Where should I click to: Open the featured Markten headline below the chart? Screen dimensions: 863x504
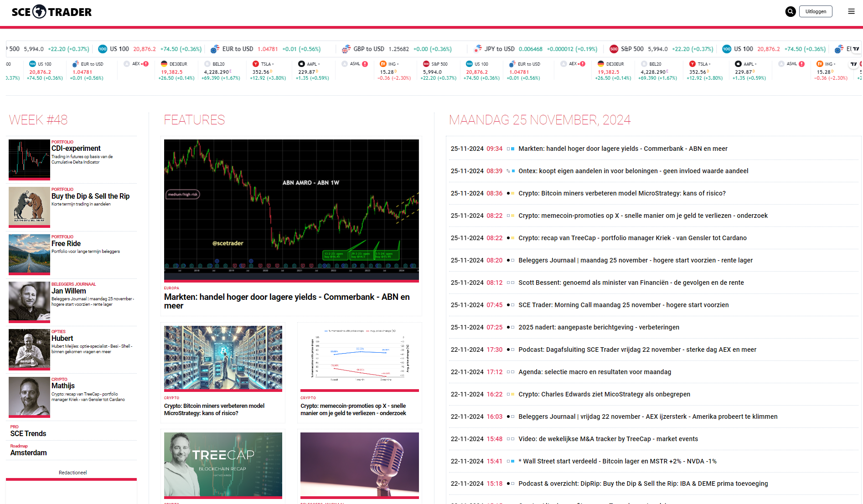[x=287, y=301]
